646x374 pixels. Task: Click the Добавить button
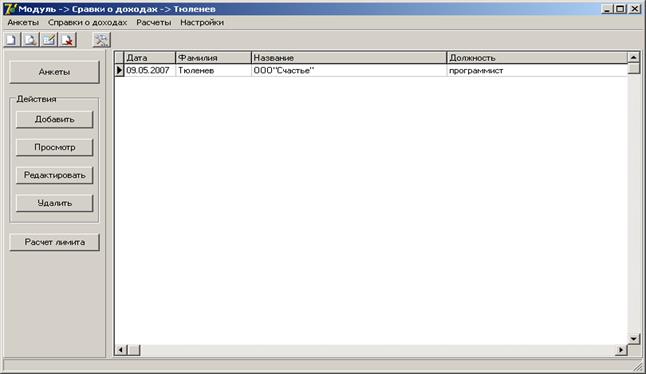point(54,119)
